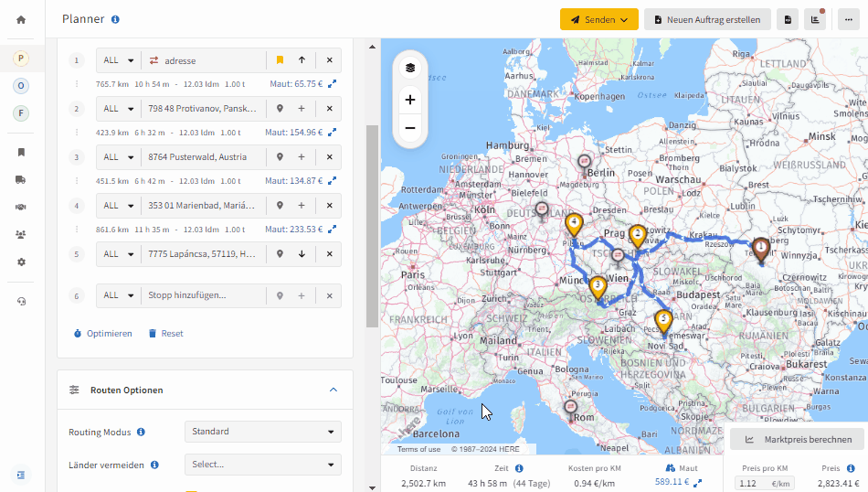Remove the adresse stop
Viewport: 868px width, 492px height.
(x=329, y=60)
